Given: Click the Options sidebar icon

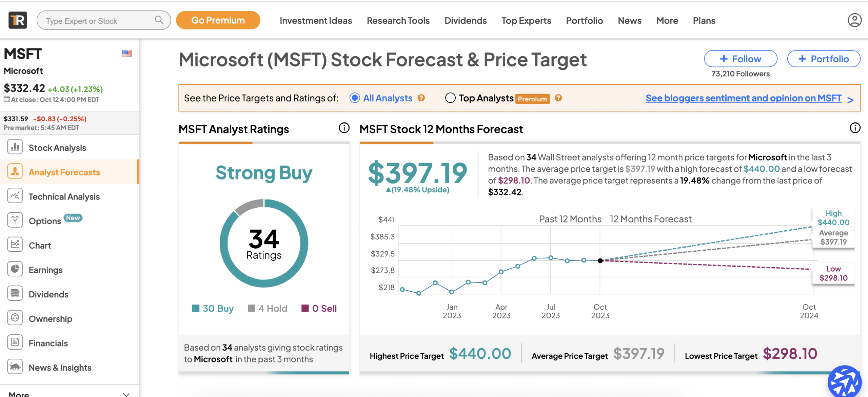Looking at the screenshot, I should [x=15, y=220].
